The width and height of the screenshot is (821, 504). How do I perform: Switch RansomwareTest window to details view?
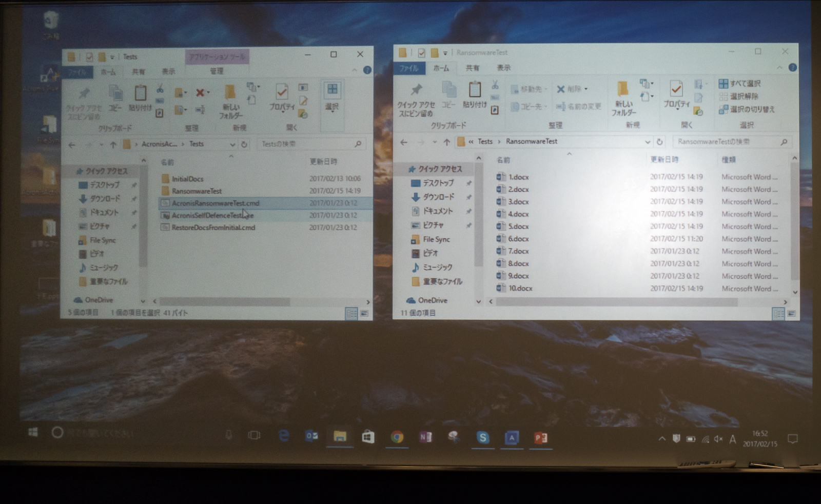tap(778, 313)
